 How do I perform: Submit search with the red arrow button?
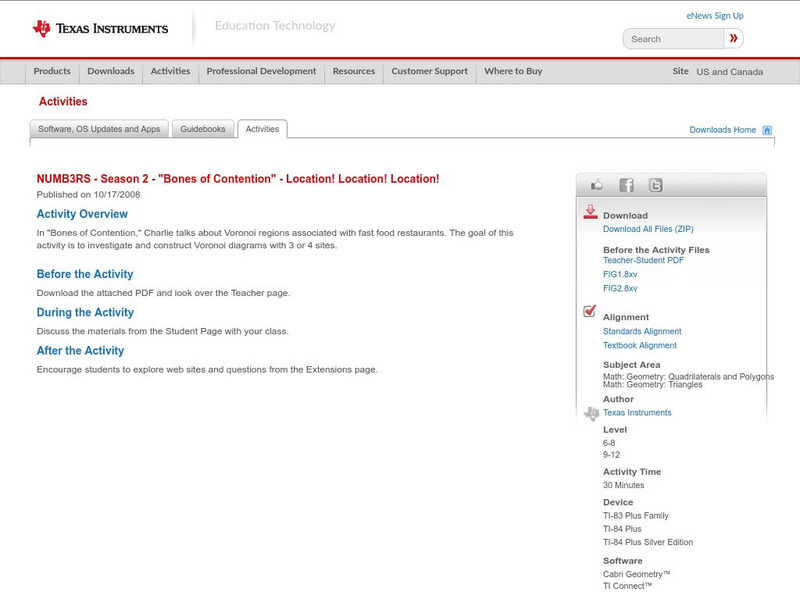click(x=734, y=38)
